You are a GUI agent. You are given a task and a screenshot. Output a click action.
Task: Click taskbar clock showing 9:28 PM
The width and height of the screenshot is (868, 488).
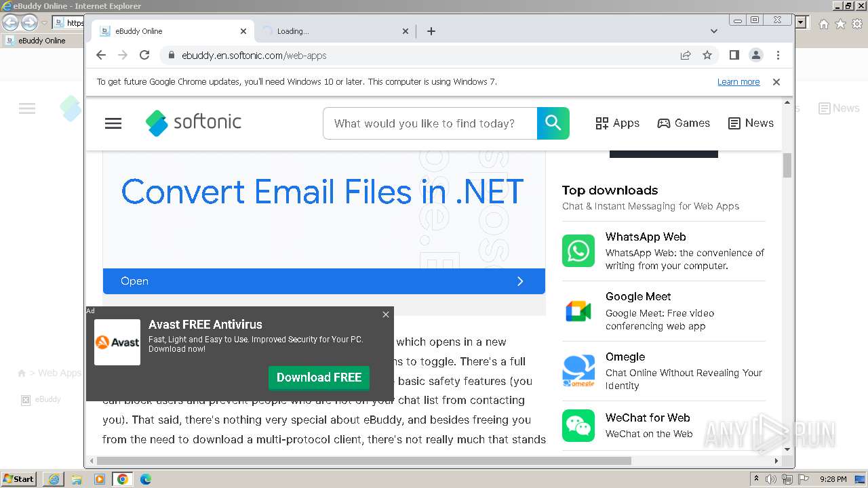[x=833, y=479]
